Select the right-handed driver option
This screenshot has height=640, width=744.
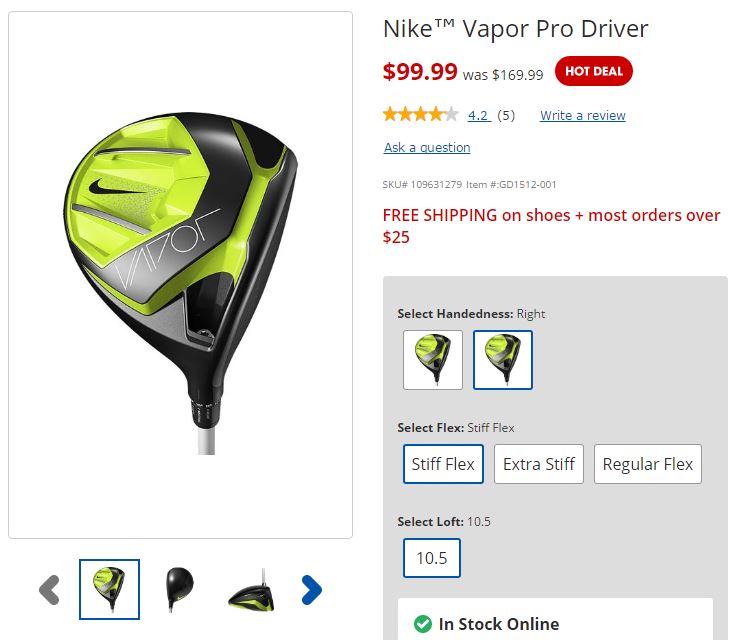click(x=503, y=360)
